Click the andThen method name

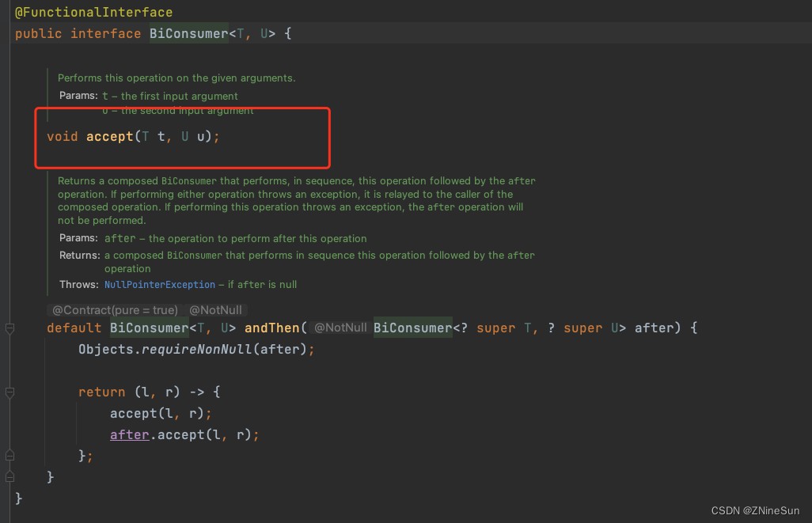coord(272,328)
